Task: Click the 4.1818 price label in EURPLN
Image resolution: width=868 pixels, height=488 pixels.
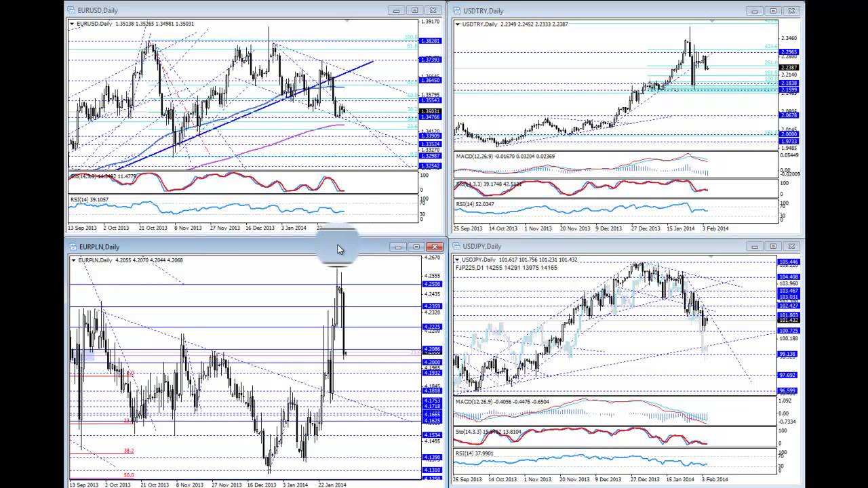Action: coord(432,390)
